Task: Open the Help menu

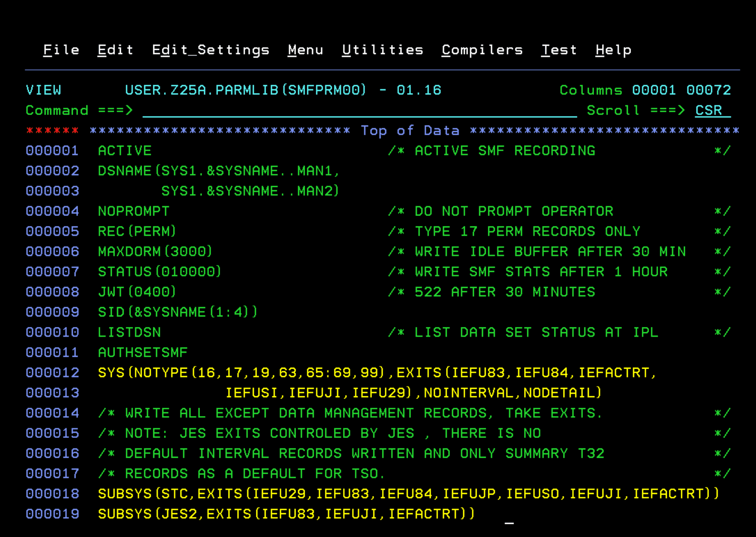Action: coord(614,49)
